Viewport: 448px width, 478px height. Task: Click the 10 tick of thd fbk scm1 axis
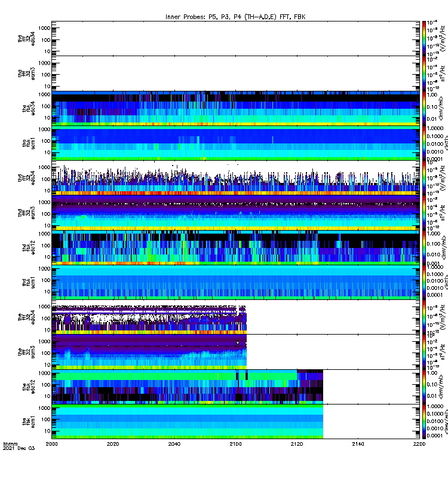point(47,292)
